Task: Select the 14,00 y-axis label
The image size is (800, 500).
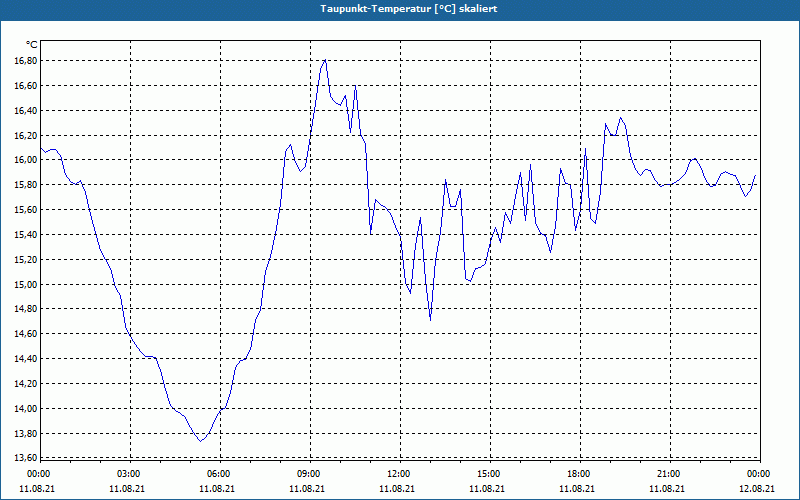Action: [26, 409]
